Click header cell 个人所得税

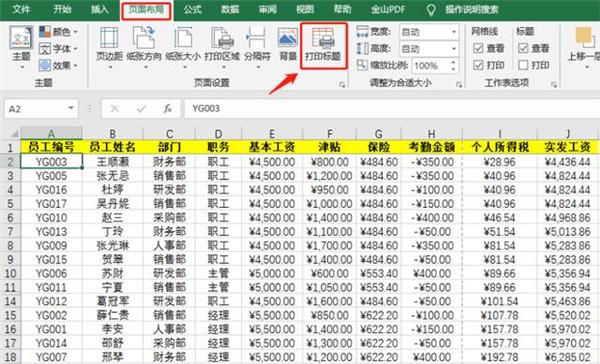coord(499,147)
